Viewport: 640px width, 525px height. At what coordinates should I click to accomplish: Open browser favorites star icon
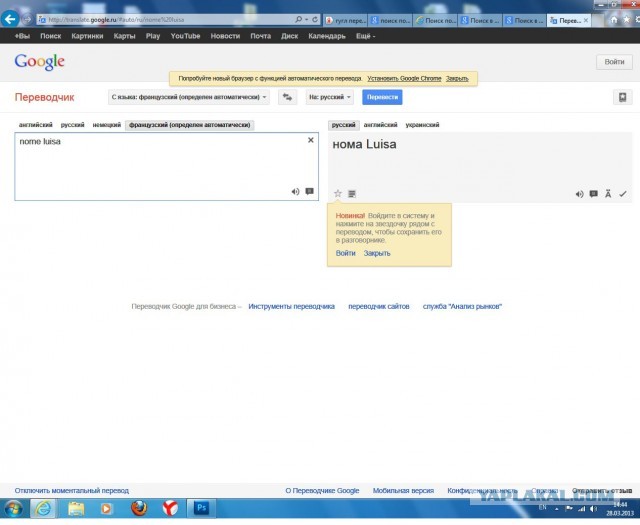pyautogui.click(x=627, y=20)
